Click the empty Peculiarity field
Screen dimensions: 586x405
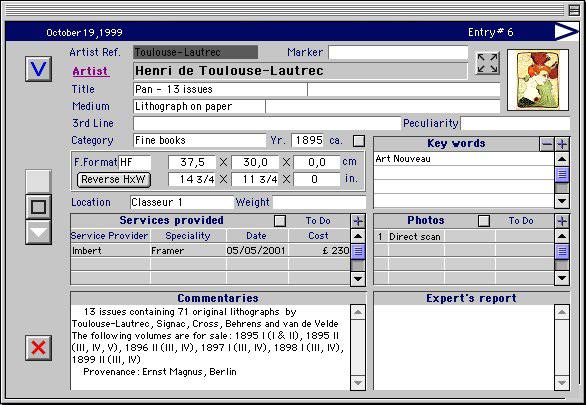(x=515, y=124)
